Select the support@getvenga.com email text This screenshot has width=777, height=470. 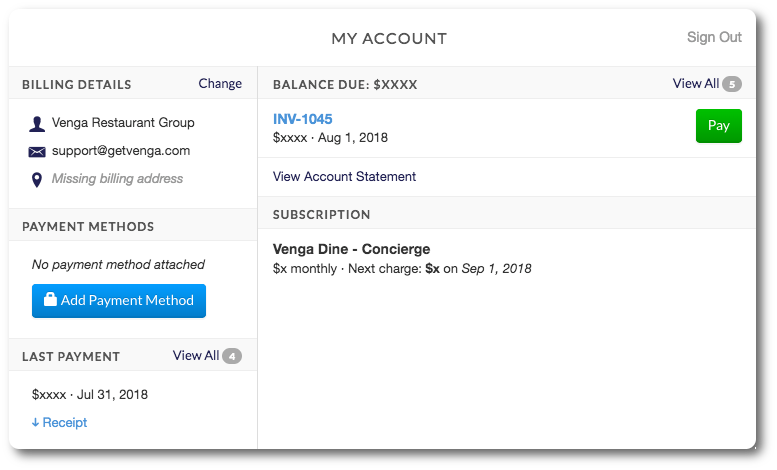click(x=121, y=151)
